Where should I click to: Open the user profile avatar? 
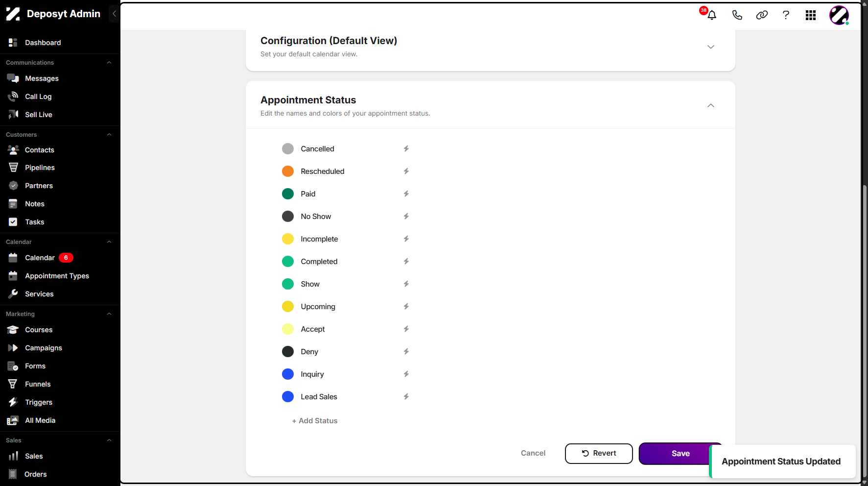click(839, 15)
